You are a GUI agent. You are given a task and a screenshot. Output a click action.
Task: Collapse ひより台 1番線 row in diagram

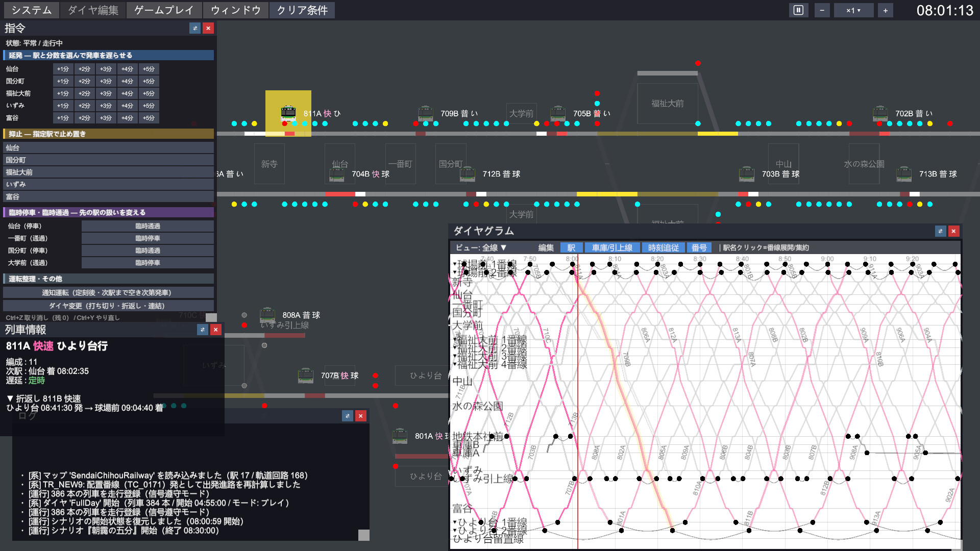[x=455, y=522]
